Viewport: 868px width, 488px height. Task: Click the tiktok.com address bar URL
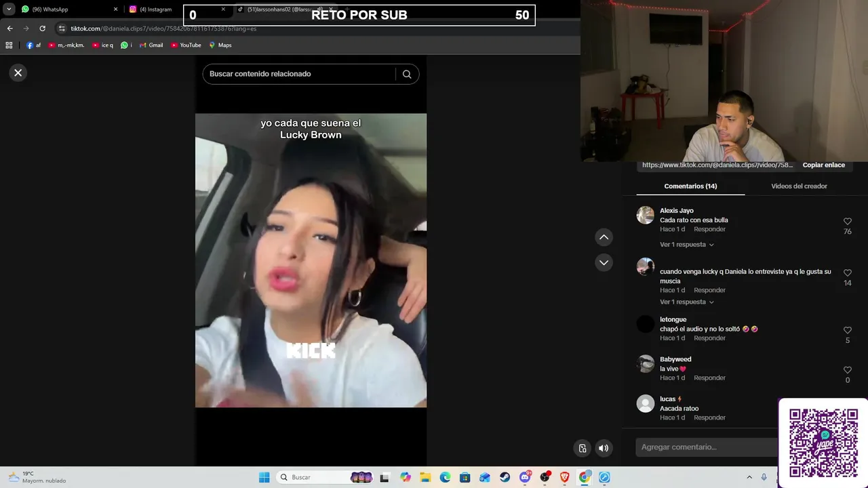(x=163, y=28)
